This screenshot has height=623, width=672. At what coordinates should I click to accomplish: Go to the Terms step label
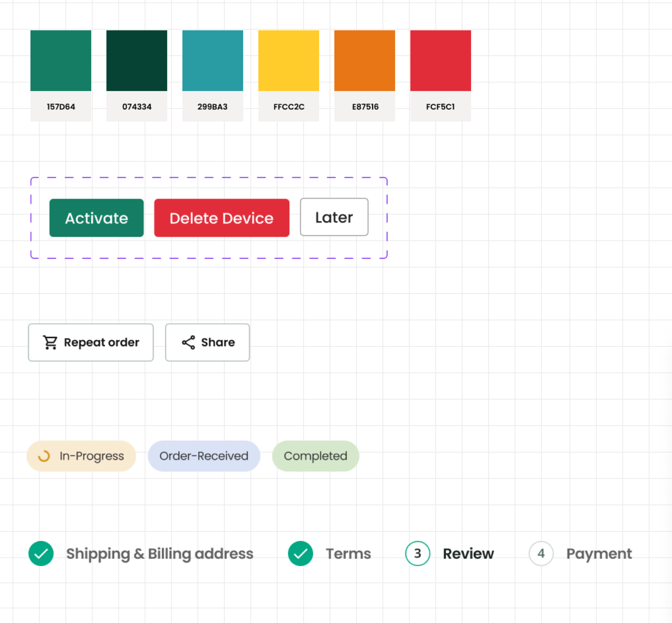pyautogui.click(x=348, y=553)
